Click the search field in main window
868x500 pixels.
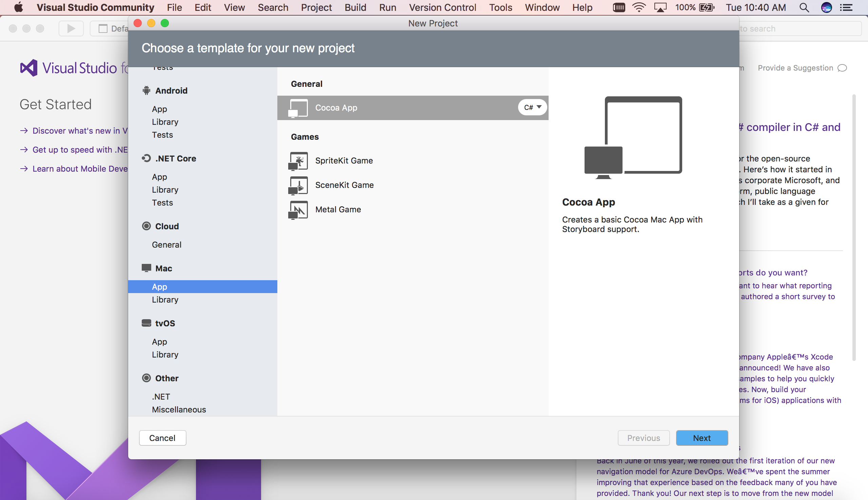click(800, 28)
